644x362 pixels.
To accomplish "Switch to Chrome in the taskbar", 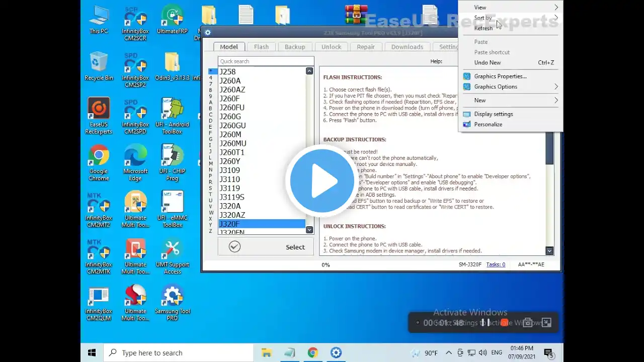I will coord(312,352).
